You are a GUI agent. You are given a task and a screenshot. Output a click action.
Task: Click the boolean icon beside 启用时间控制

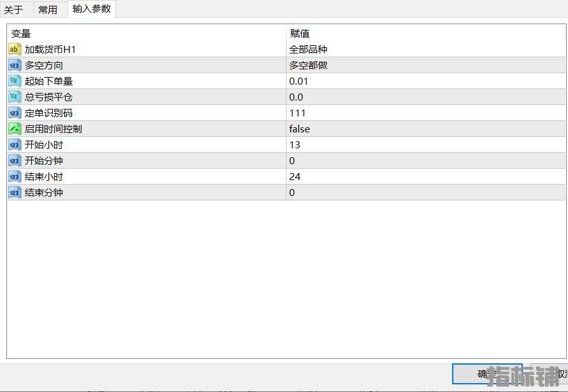coord(15,129)
